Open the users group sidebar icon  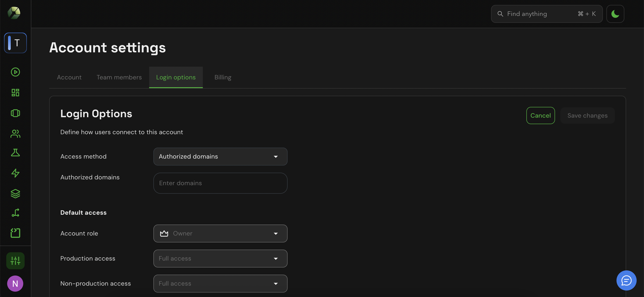(15, 134)
